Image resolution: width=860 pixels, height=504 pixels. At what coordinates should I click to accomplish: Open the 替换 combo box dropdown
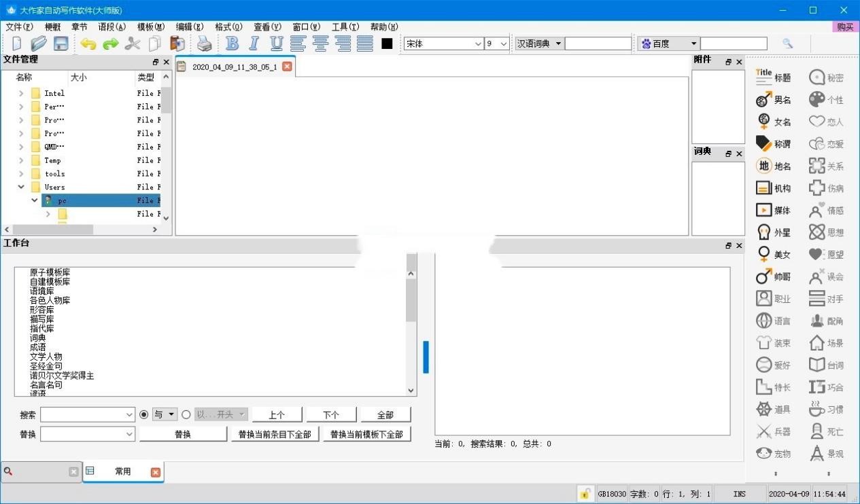[130, 433]
